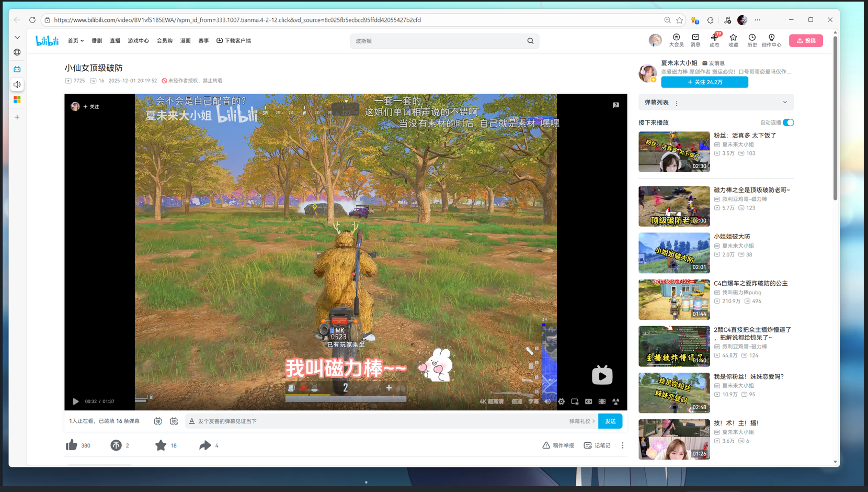Toggle danmaku display on or off
The height and width of the screenshot is (492, 868).
tap(158, 421)
